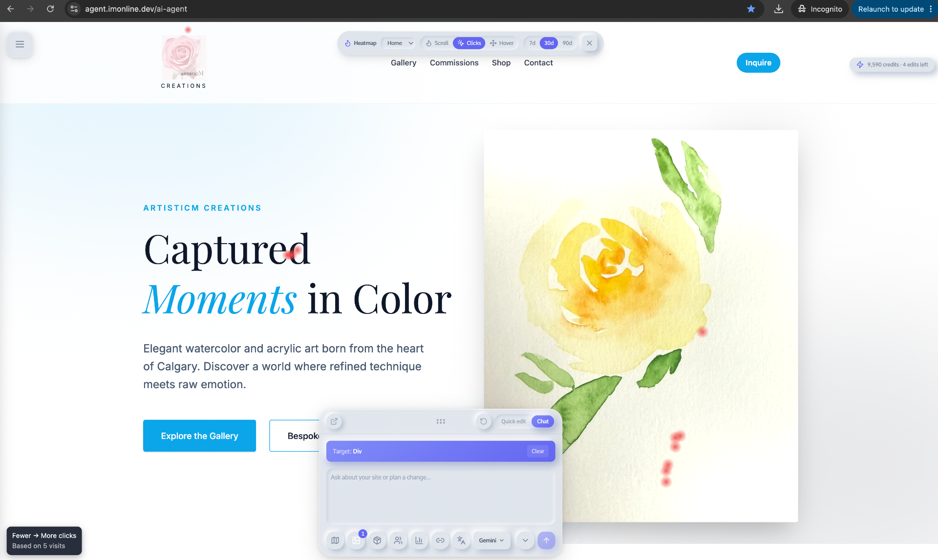Click the image attachment icon with badge

click(356, 540)
